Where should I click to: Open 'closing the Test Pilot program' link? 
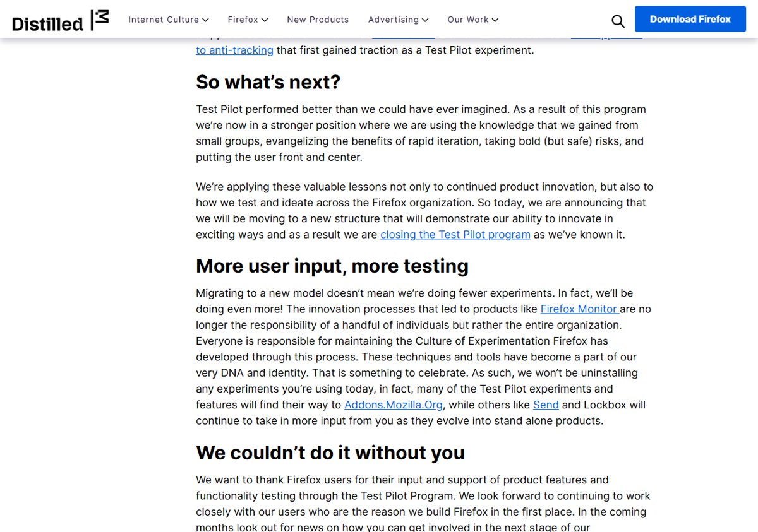455,234
